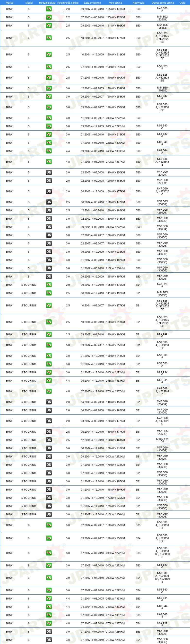Select petrol icon in BMW 6 E64 4.8 row
The image size is (190, 644).
pyautogui.click(x=49, y=624)
